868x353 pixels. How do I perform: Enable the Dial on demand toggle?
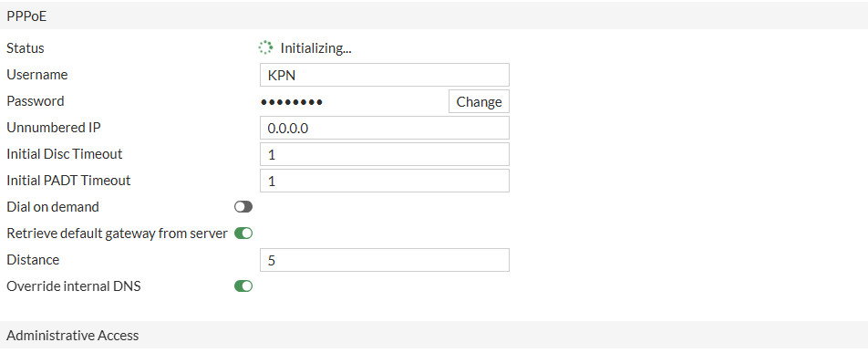(243, 207)
